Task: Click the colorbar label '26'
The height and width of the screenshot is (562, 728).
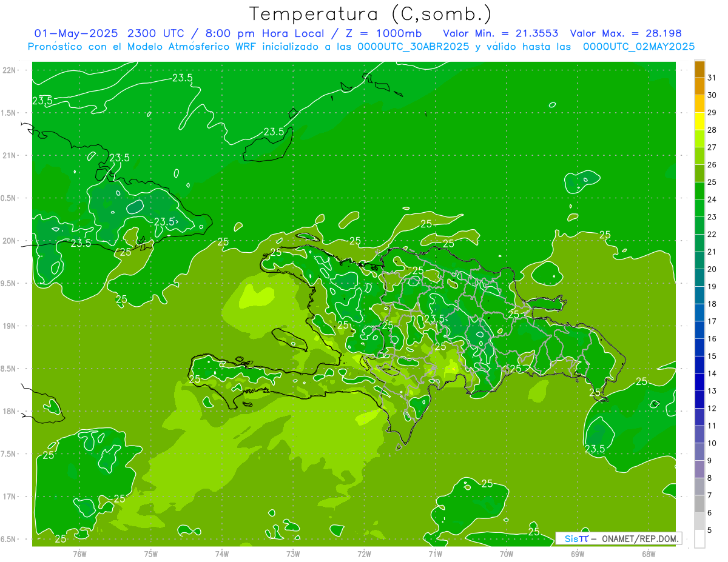Action: tap(712, 164)
